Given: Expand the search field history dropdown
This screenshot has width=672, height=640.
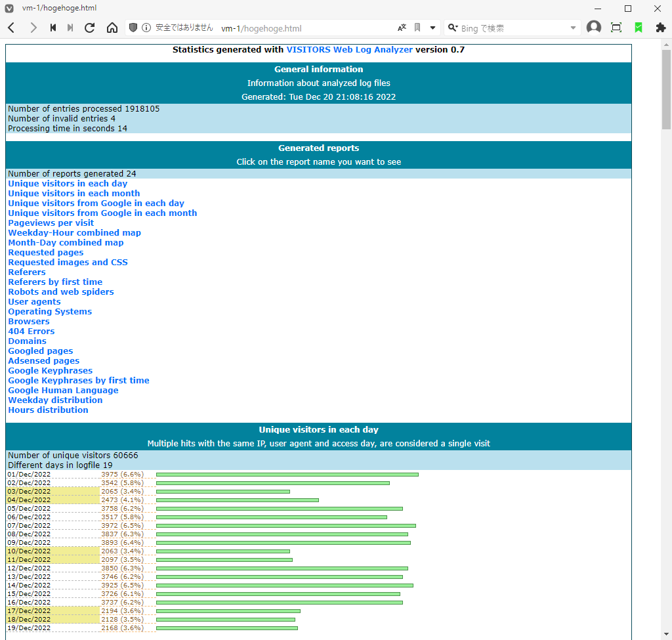Looking at the screenshot, I should pyautogui.click(x=573, y=28).
